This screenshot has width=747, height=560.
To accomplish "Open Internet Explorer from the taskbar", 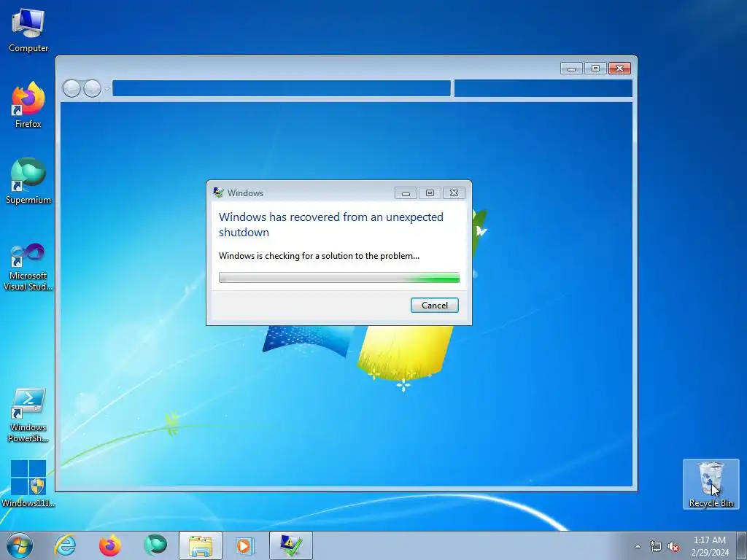I will 65,545.
